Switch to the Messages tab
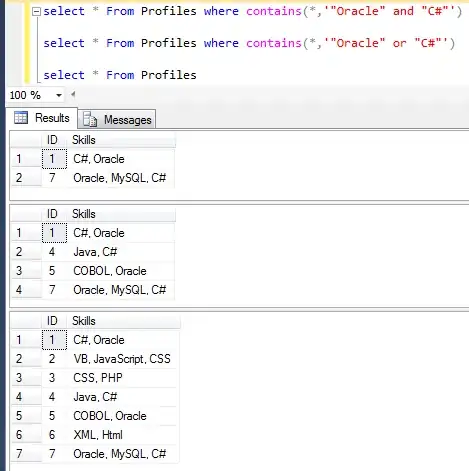Image resolution: width=469 pixels, height=471 pixels. pos(117,120)
